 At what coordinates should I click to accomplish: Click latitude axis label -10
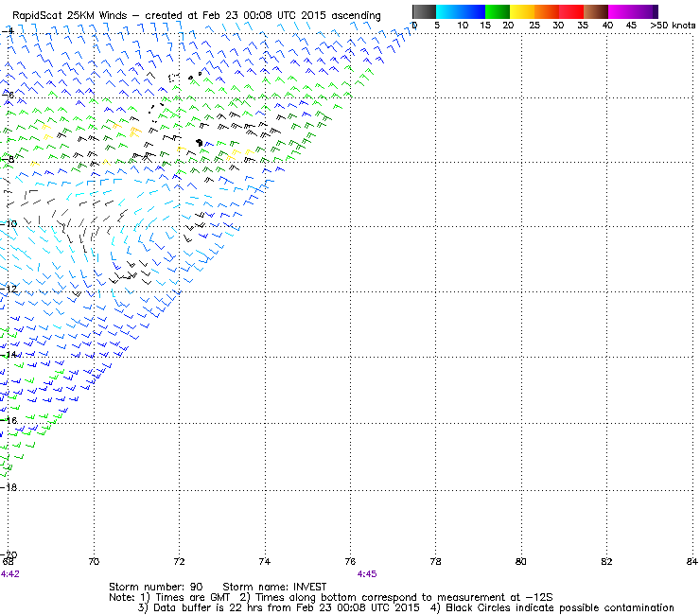pos(9,223)
